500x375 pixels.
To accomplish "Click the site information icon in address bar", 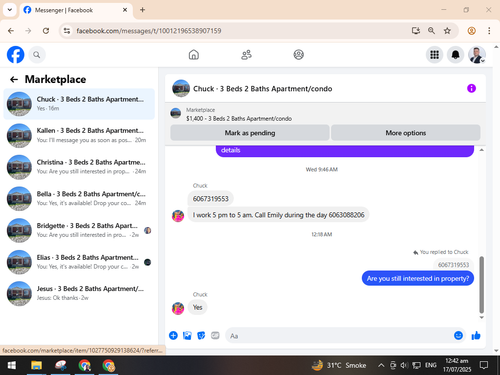I will point(67,31).
